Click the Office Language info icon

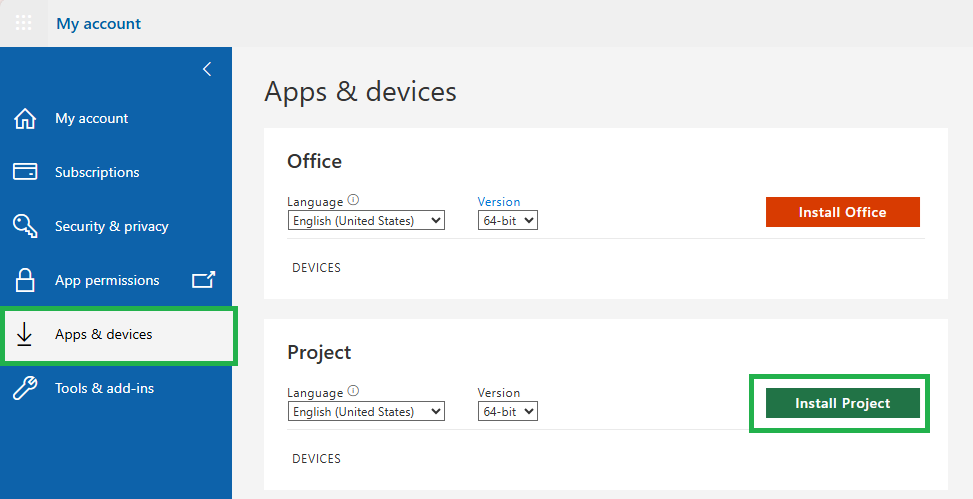[353, 200]
